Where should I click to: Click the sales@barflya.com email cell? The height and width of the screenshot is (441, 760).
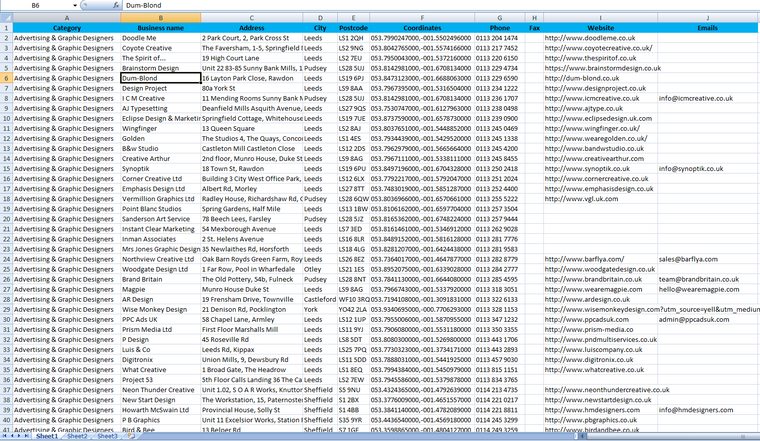click(708, 259)
